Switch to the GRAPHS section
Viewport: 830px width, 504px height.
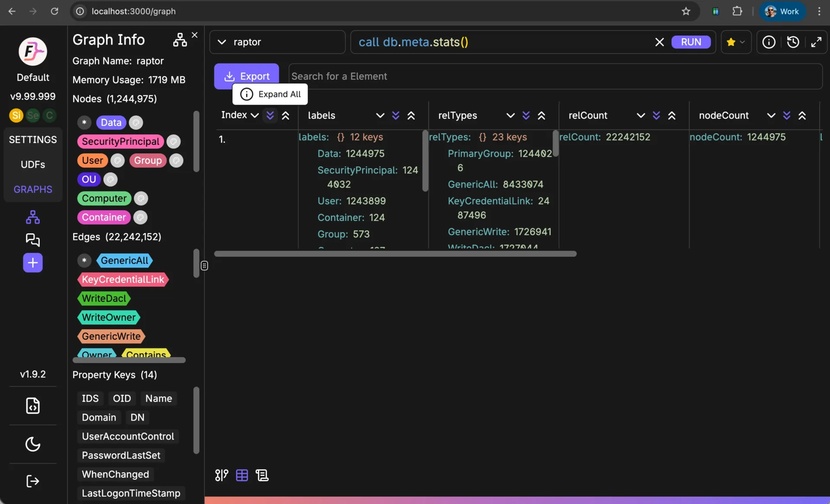coord(33,189)
